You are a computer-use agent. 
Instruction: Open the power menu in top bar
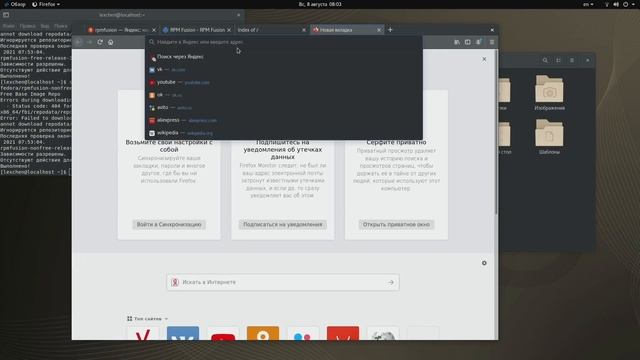tap(625, 4)
